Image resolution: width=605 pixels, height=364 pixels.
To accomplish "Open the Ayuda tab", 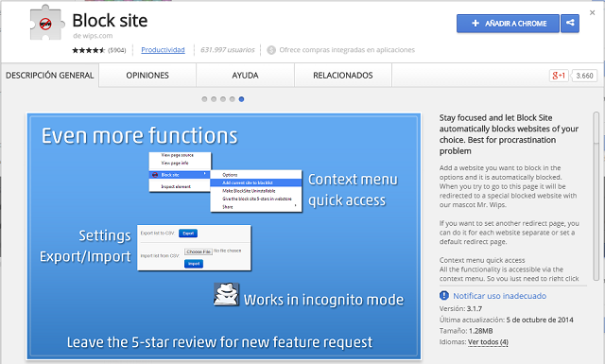I will tap(246, 76).
